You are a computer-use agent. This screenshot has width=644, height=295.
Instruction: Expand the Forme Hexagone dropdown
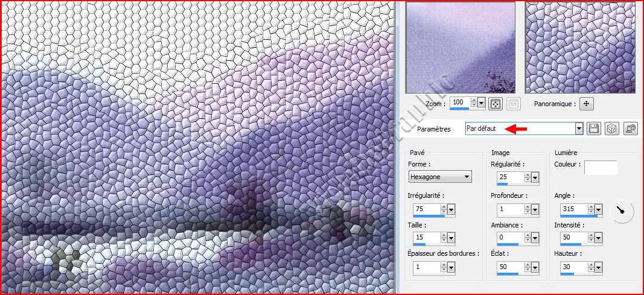(467, 177)
